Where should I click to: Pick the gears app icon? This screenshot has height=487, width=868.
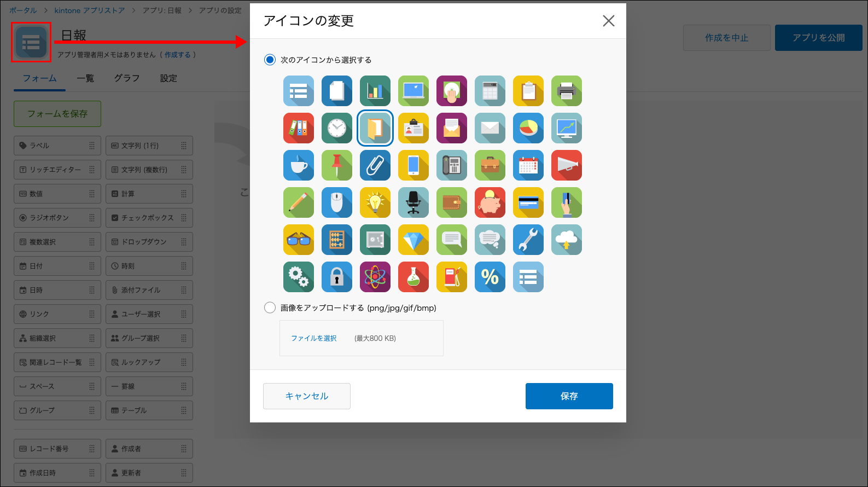(x=299, y=277)
